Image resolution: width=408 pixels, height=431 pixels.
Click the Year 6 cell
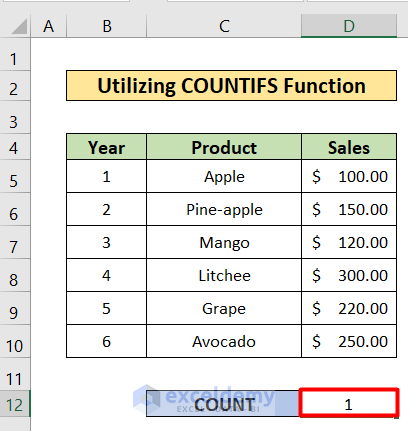(x=107, y=341)
